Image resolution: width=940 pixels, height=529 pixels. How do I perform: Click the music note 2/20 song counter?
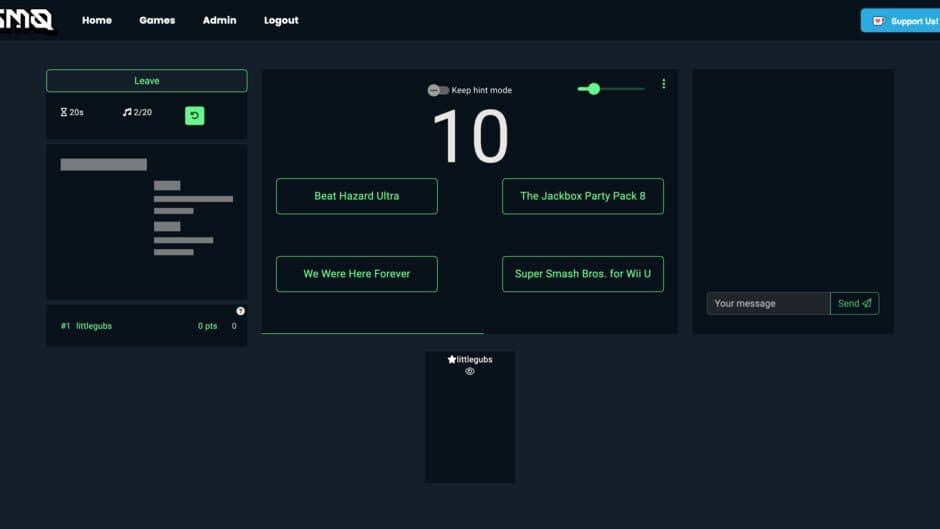(x=137, y=112)
